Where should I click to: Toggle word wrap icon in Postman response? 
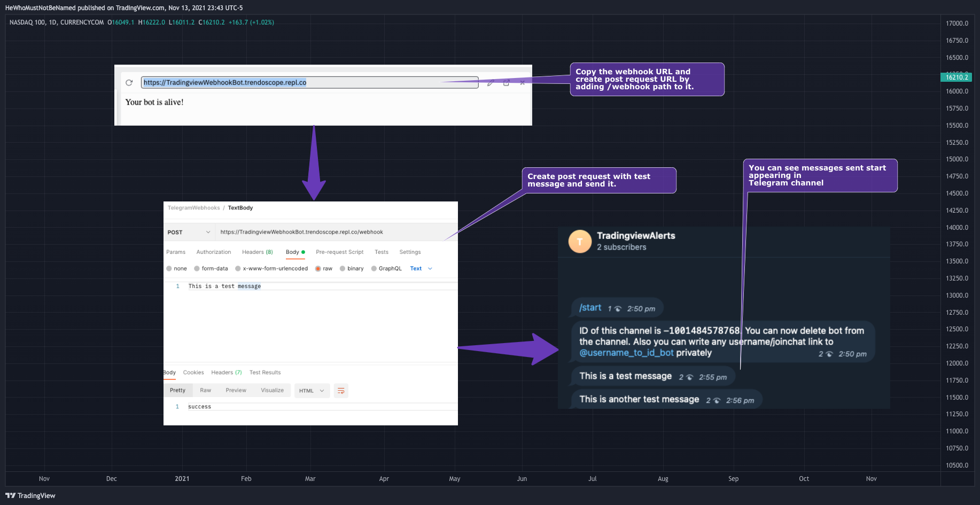tap(341, 391)
